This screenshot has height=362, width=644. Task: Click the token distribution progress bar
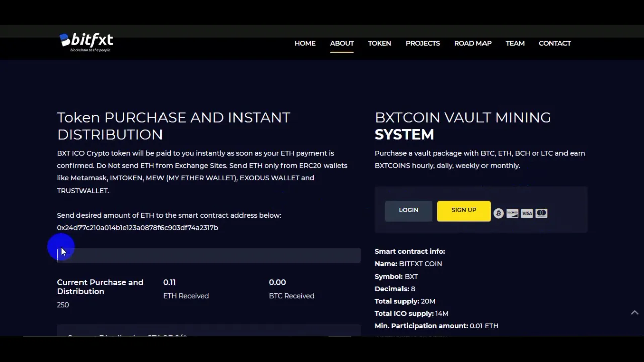click(209, 255)
